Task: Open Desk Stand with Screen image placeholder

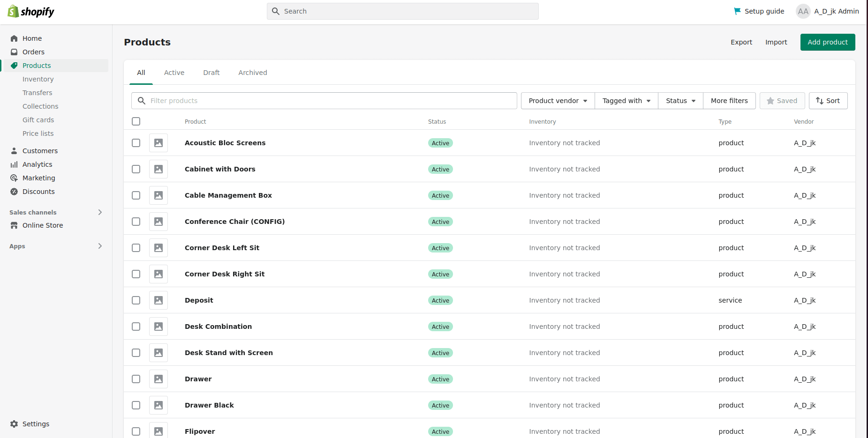Action: 159,353
